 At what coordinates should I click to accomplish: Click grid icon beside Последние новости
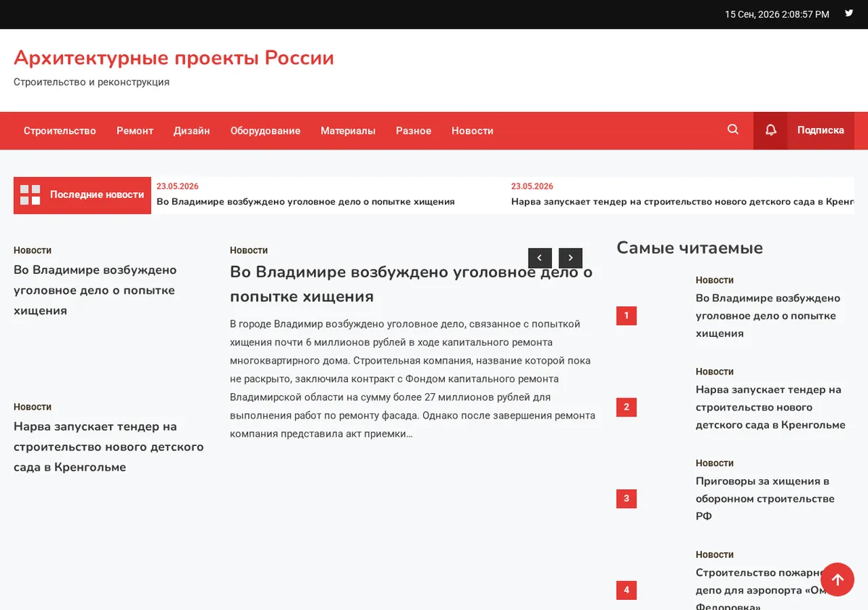coord(30,195)
